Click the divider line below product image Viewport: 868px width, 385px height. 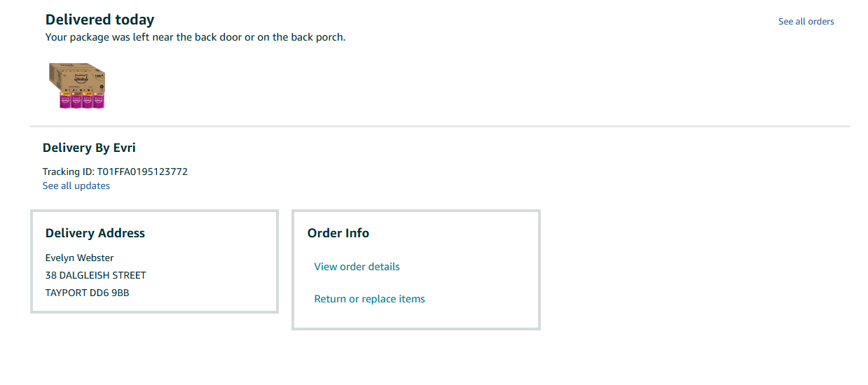(440, 126)
